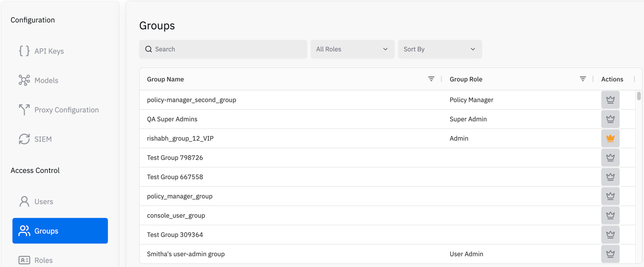Open the Sort By dropdown

click(x=440, y=49)
